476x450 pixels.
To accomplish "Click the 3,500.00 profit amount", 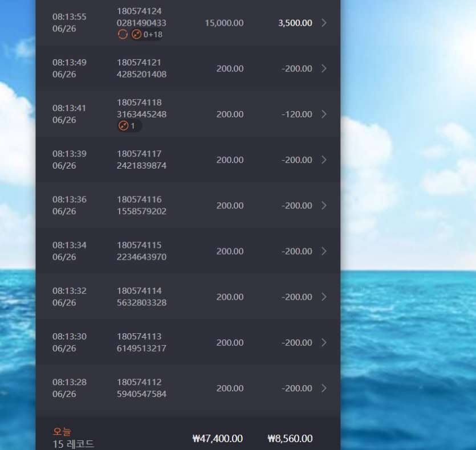I will (295, 23).
